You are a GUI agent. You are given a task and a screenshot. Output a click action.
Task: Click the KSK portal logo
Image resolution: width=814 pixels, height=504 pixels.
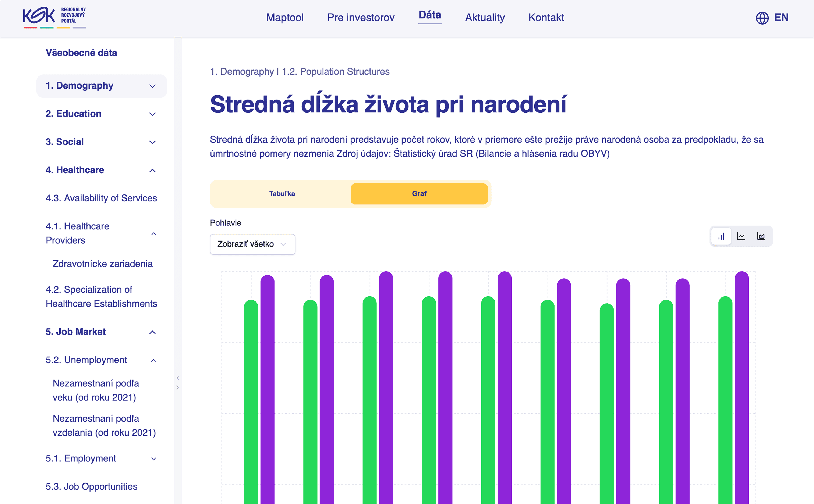tap(54, 17)
